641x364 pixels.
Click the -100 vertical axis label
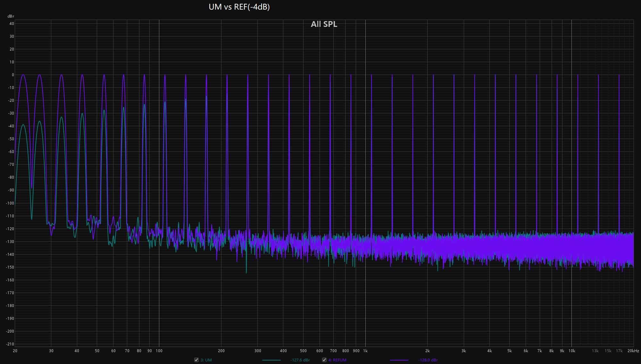(x=10, y=203)
